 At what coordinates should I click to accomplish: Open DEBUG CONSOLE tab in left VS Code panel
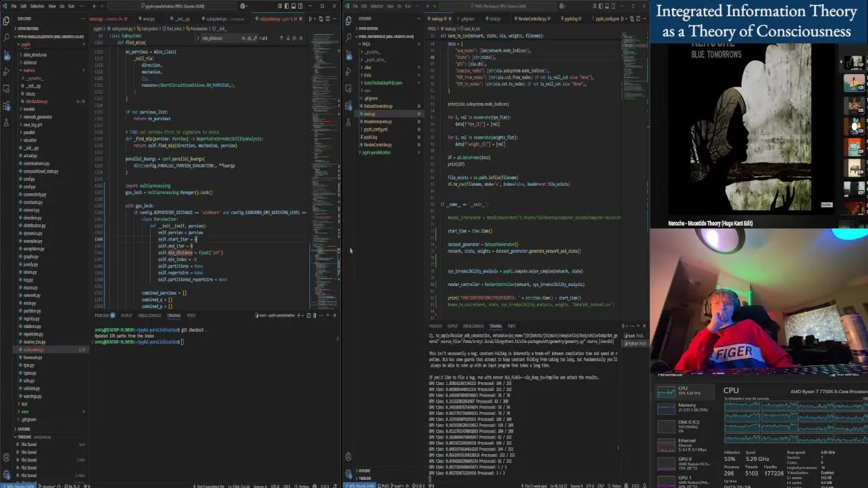click(x=150, y=315)
